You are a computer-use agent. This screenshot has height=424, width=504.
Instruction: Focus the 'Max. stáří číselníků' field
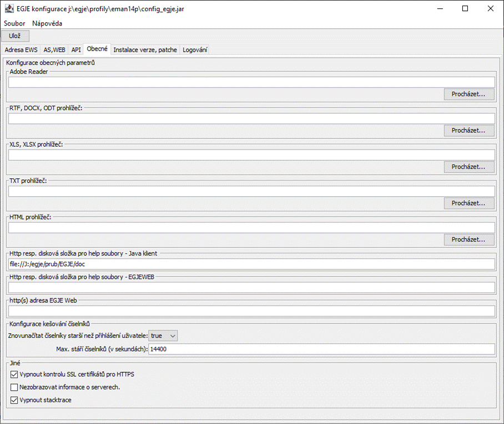321,349
